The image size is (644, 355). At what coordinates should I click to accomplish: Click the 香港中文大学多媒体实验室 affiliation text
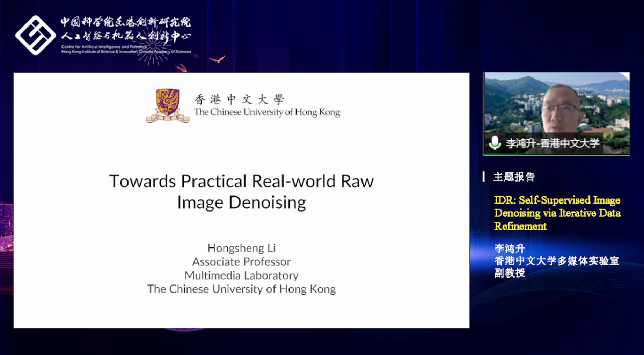556,261
